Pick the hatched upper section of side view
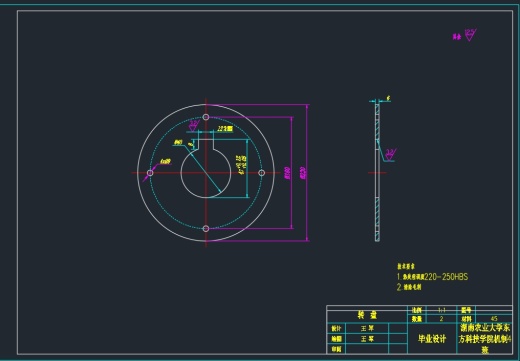The image size is (520, 361). click(x=377, y=127)
